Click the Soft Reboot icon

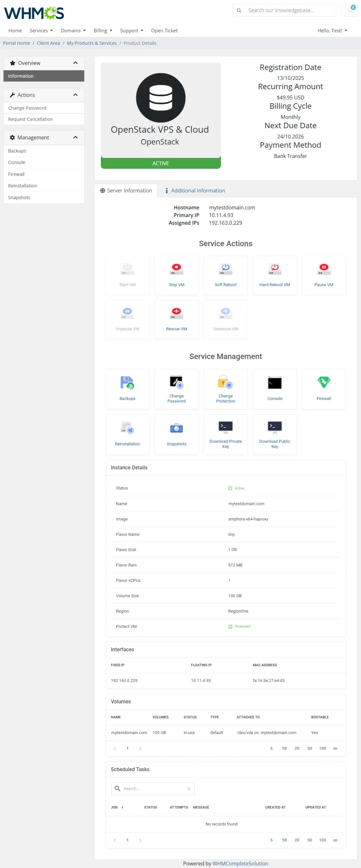225,269
